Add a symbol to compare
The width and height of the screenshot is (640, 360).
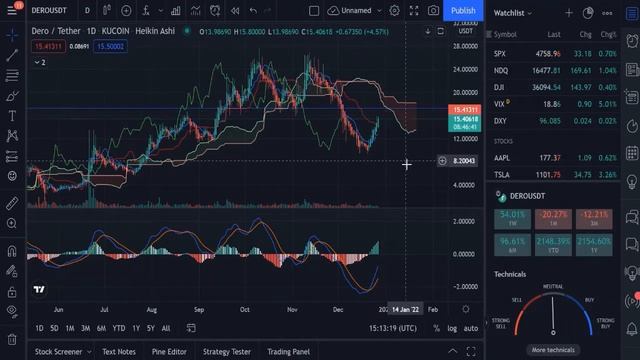click(126, 11)
